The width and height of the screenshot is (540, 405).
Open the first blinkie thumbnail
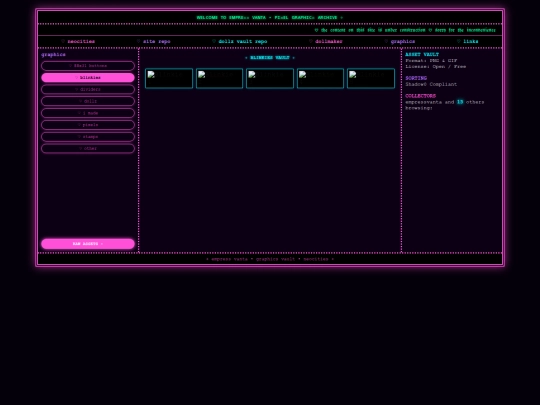point(169,79)
